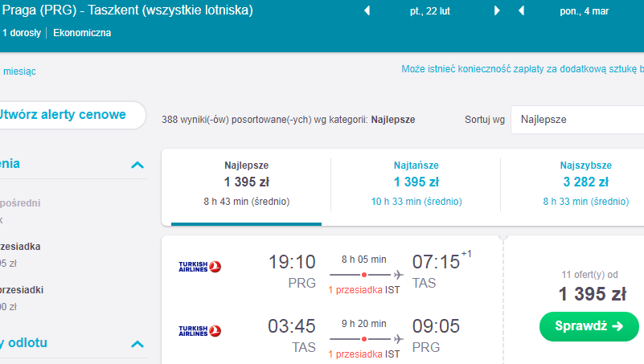The image size is (644, 364).
Task: Click the return flight plane icon
Action: pyautogui.click(x=398, y=339)
